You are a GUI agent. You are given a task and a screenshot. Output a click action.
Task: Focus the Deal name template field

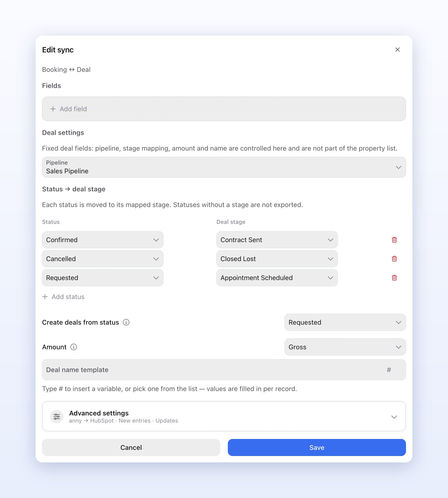(x=224, y=369)
